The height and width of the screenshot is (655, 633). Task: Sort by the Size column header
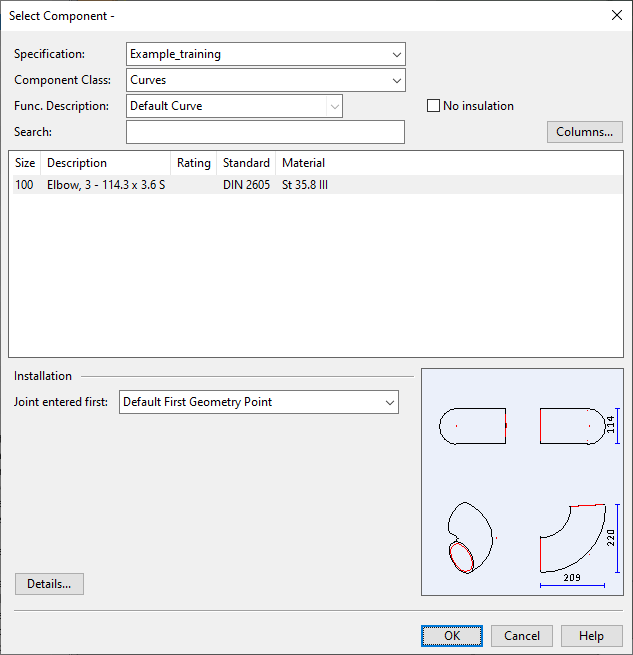[25, 163]
